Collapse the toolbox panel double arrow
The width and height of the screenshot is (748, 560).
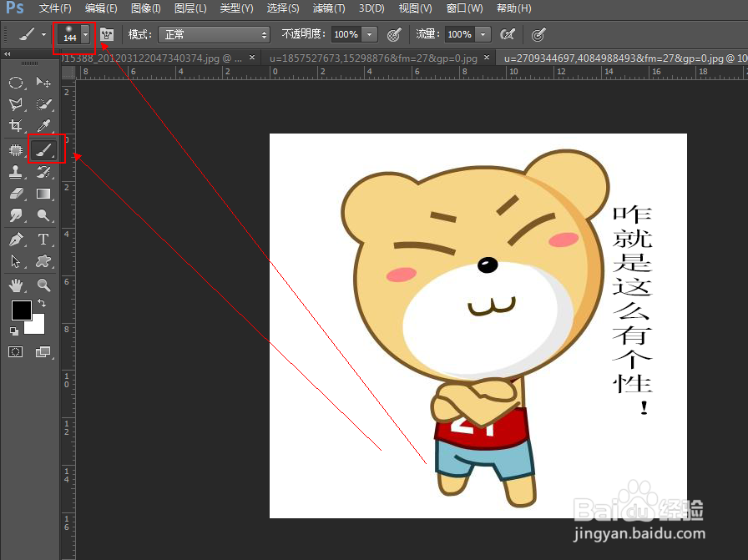pyautogui.click(x=8, y=54)
